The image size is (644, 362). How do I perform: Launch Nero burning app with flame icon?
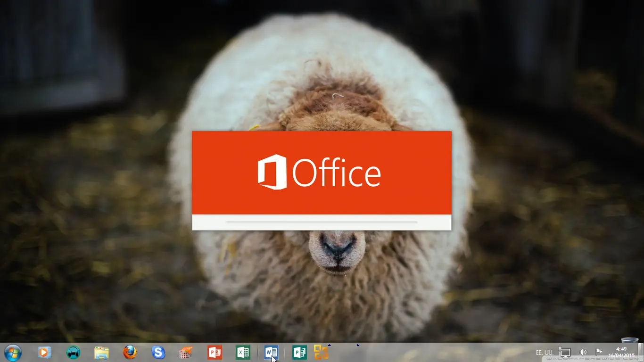pos(186,353)
